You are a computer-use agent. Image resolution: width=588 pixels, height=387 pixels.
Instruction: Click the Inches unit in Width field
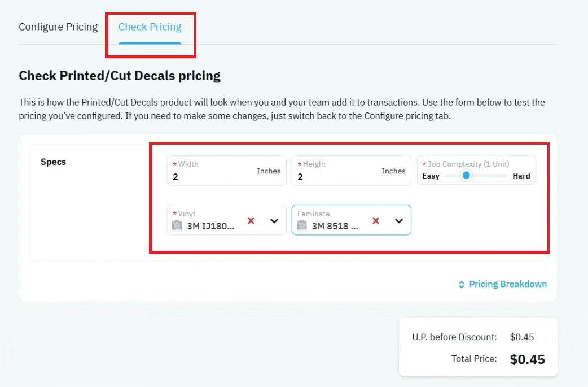pos(269,171)
